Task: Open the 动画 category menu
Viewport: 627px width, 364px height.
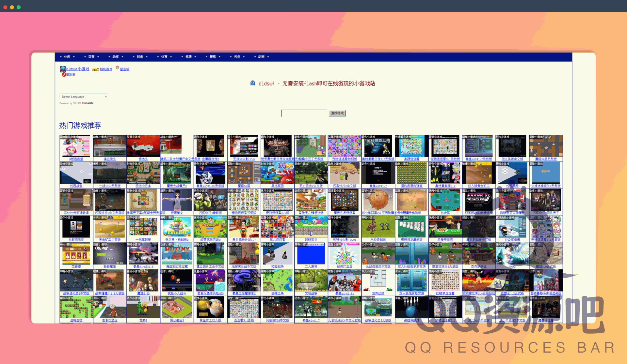Action: coord(261,57)
